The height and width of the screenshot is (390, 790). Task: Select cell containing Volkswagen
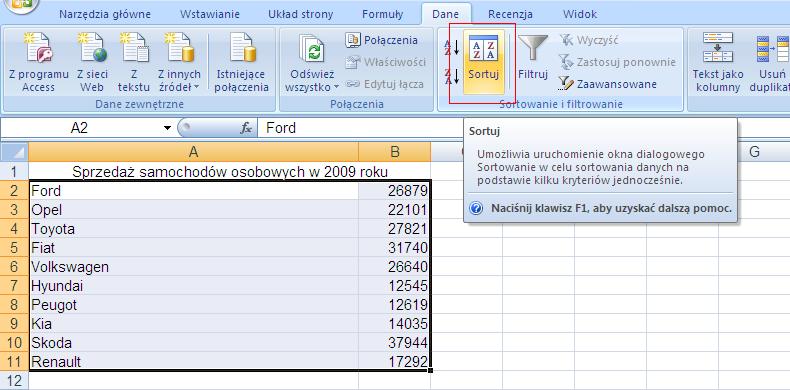coord(194,267)
